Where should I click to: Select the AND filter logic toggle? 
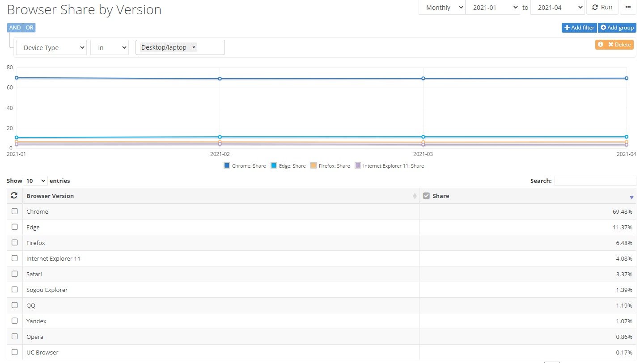tap(15, 28)
